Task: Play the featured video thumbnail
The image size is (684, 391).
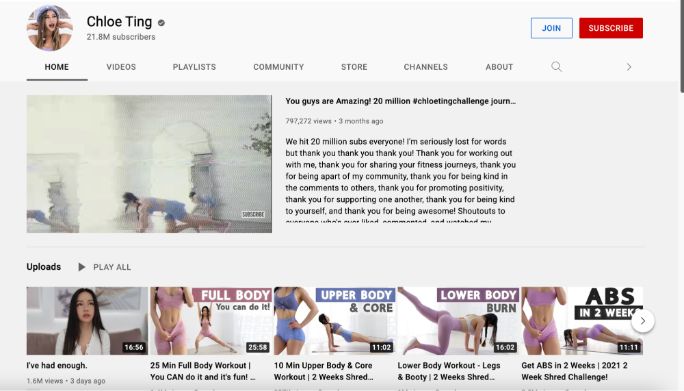Action: click(x=149, y=164)
